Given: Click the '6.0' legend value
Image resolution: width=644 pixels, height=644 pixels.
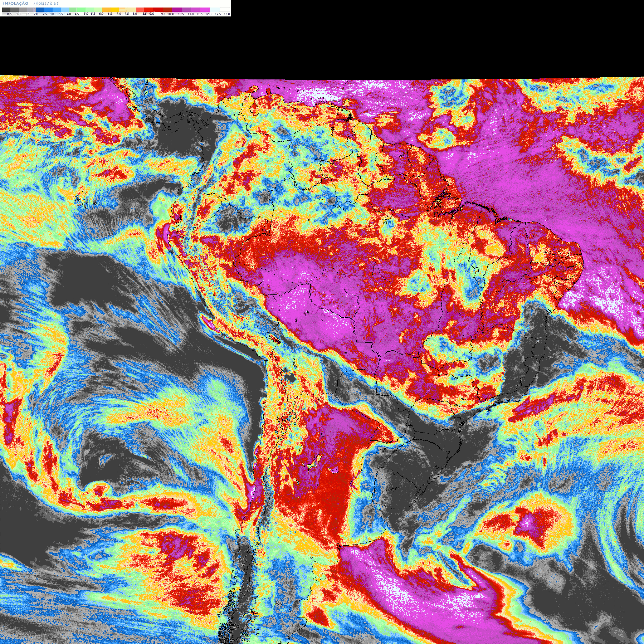Looking at the screenshot, I should 101,14.
